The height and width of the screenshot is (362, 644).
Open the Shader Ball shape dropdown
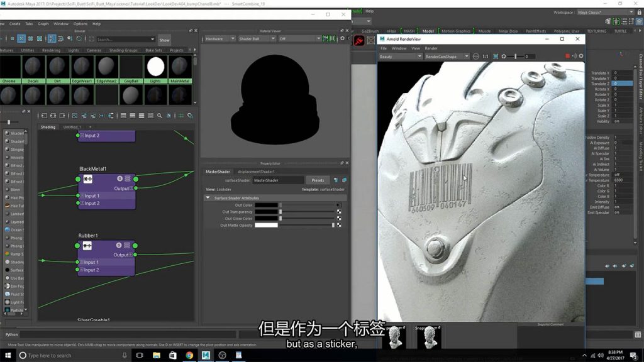[257, 38]
